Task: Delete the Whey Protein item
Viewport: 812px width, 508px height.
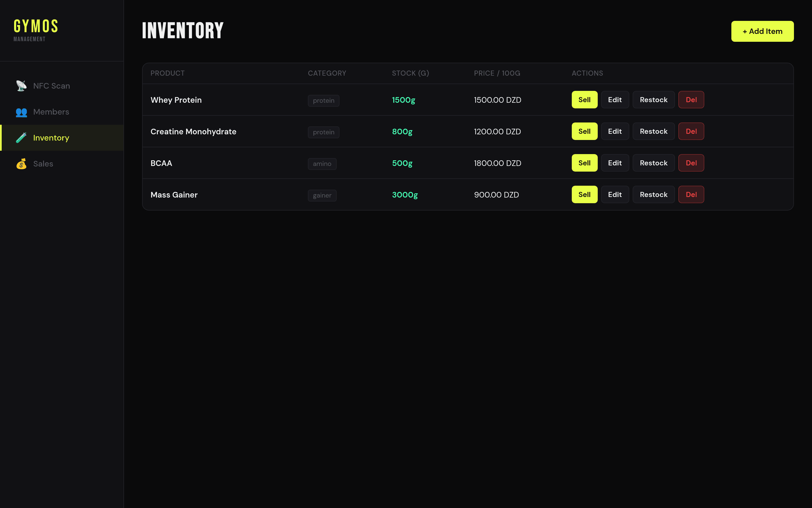Action: [691, 100]
